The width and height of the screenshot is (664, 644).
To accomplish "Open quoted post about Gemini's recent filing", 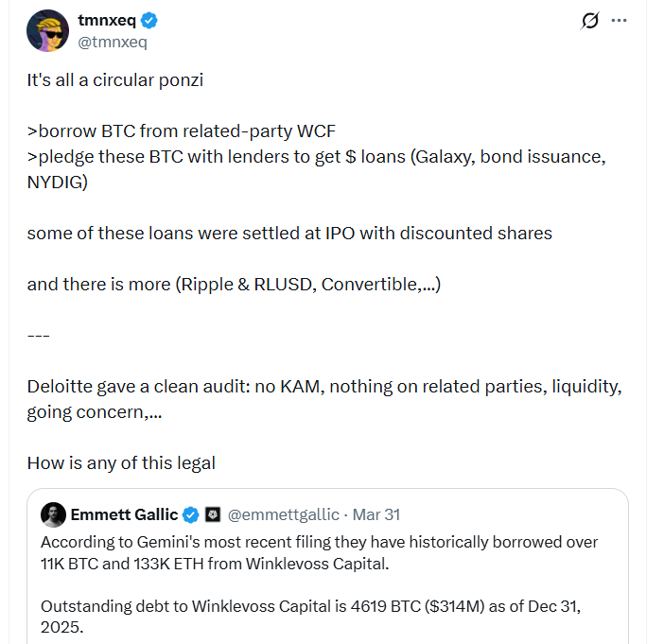I will point(320,552).
